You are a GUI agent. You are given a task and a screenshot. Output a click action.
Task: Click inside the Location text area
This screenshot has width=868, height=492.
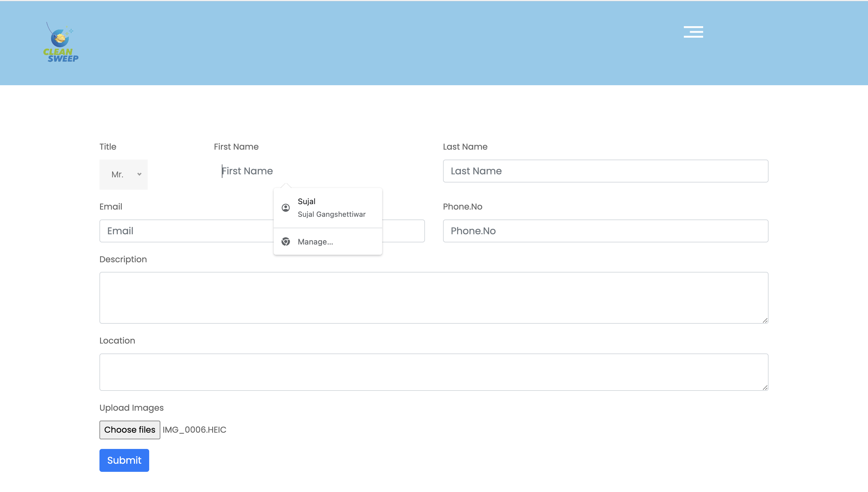[433, 372]
